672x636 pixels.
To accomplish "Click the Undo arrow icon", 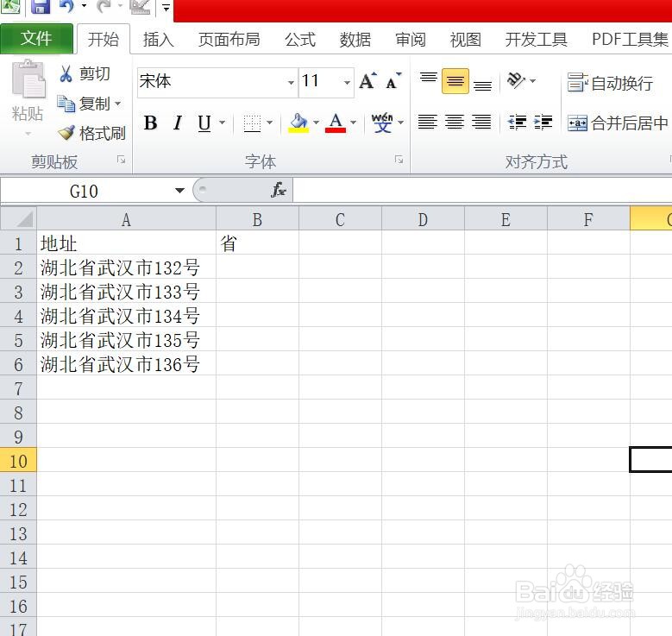I will 67,6.
